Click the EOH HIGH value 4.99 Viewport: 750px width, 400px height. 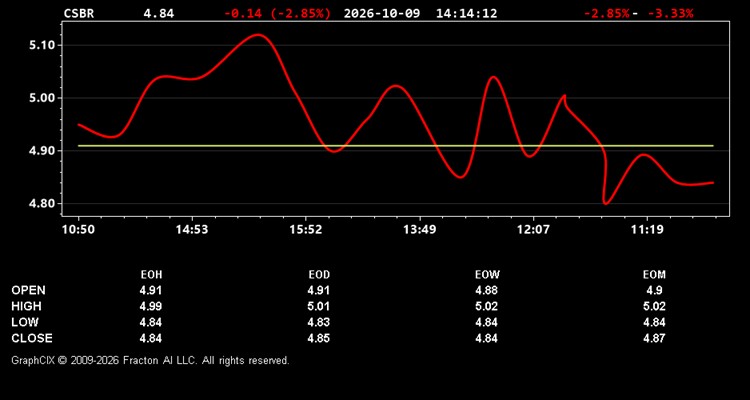pyautogui.click(x=151, y=306)
